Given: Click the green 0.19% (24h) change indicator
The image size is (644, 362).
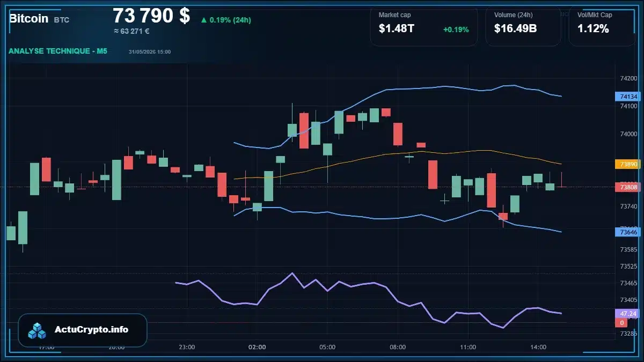Looking at the screenshot, I should [226, 20].
